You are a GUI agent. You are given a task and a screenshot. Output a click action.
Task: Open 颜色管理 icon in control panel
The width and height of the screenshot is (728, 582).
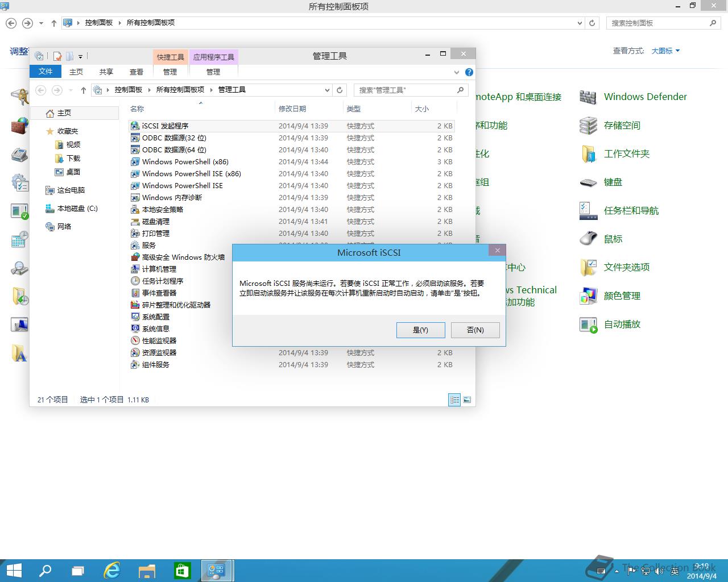pos(588,296)
